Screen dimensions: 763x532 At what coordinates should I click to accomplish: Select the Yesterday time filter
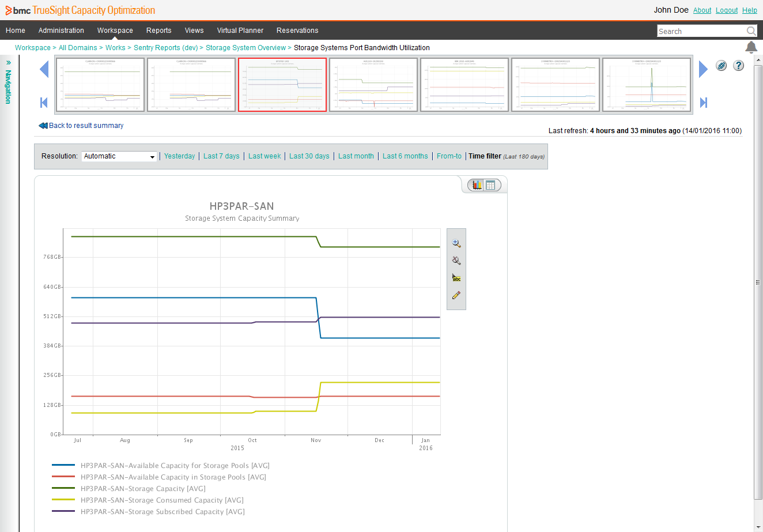[x=180, y=156]
